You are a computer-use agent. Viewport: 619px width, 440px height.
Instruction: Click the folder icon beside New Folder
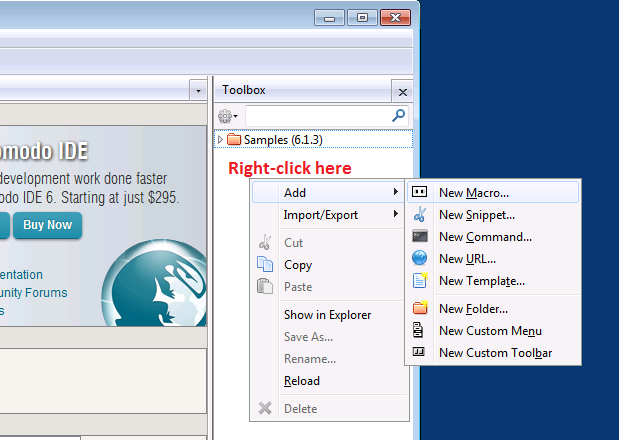pyautogui.click(x=420, y=307)
